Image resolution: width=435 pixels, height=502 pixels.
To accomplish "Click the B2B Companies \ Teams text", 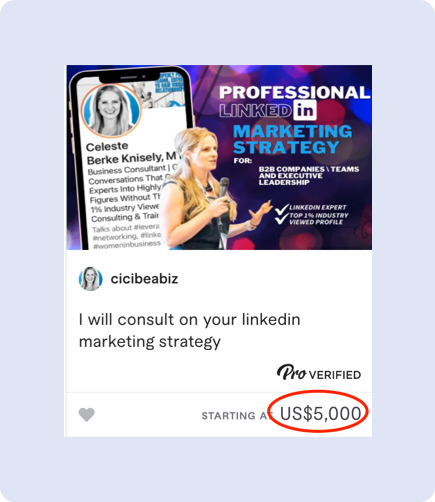I will 309,169.
